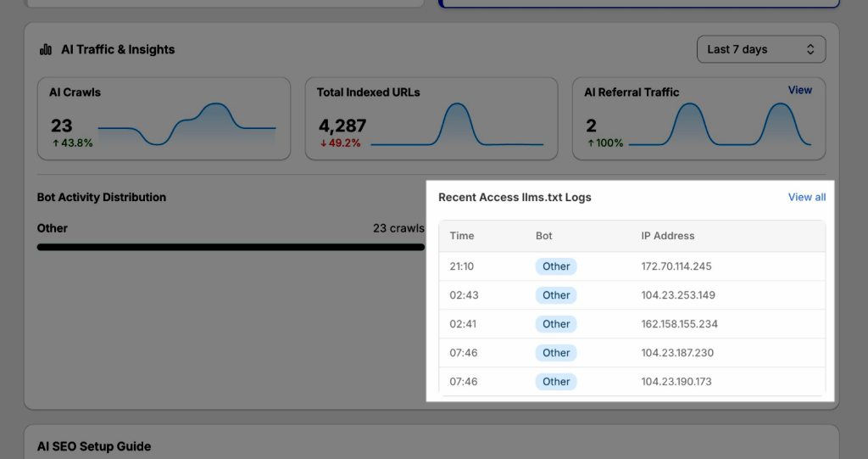Click the AI SEO Setup Guide heading
868x459 pixels.
94,446
